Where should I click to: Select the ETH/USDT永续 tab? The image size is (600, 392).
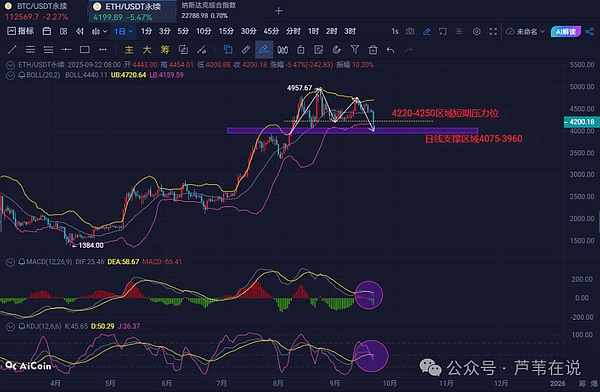point(132,11)
